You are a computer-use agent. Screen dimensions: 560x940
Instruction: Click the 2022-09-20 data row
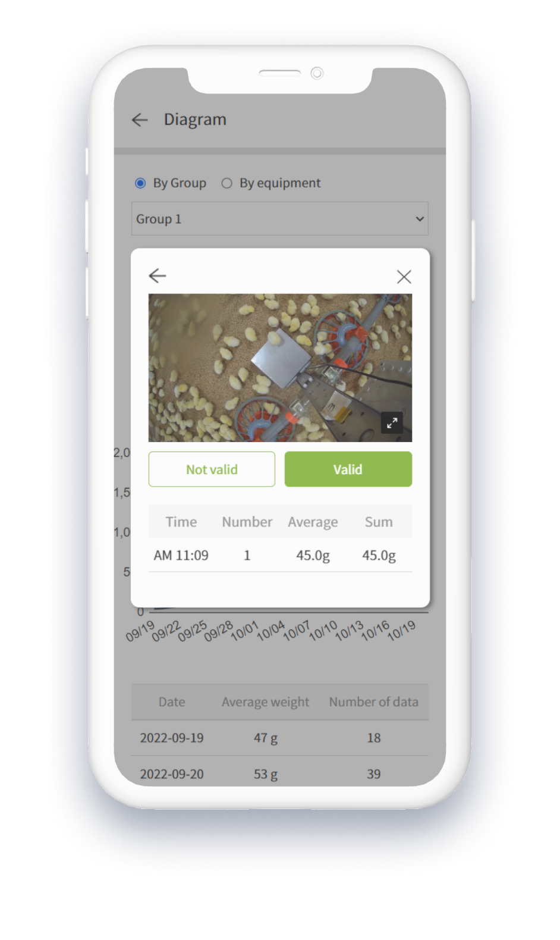[279, 773]
